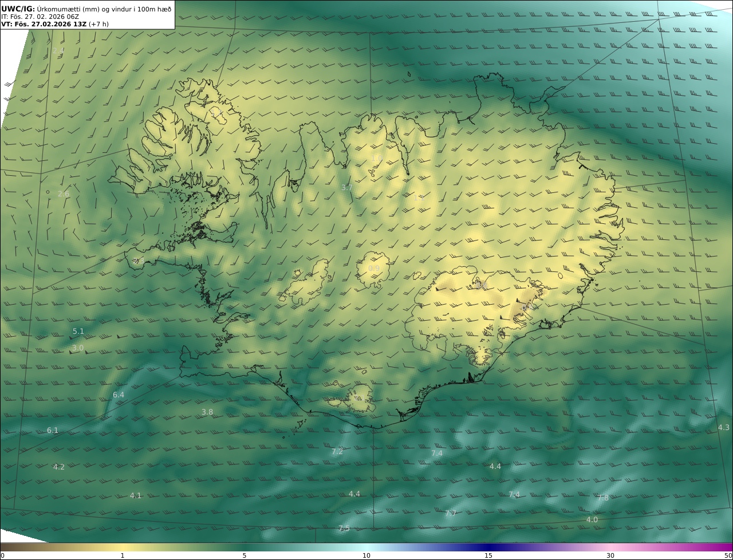Image resolution: width=733 pixels, height=560 pixels.
Task: Click the 4.1 value near the bottom left
Action: click(136, 495)
